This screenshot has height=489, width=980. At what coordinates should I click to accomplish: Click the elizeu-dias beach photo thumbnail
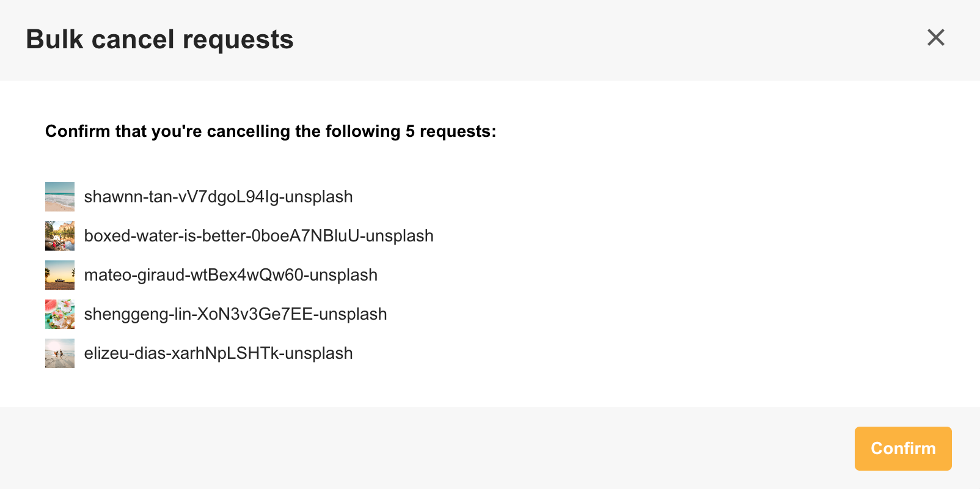coord(59,353)
